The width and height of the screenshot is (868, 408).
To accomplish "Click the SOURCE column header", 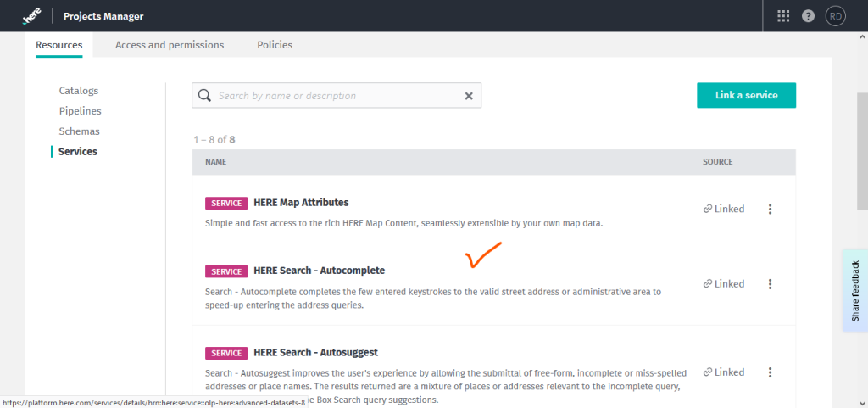I will tap(717, 162).
